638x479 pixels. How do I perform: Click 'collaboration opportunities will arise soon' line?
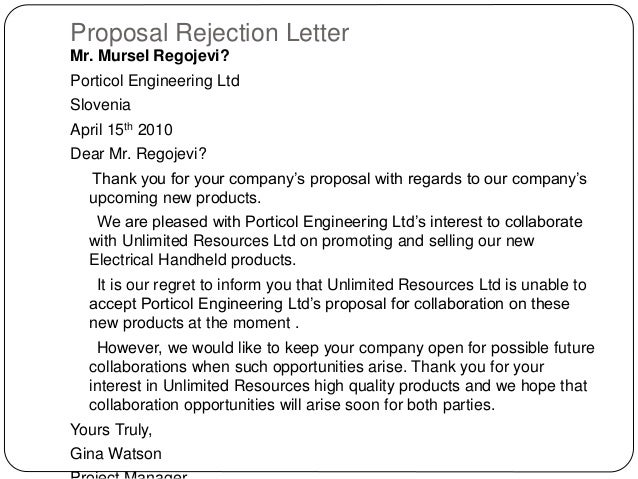point(292,405)
